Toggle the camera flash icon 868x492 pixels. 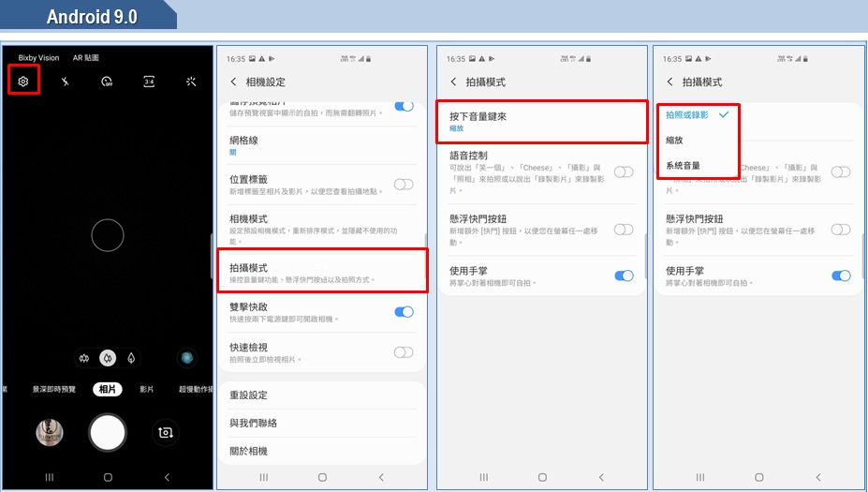[x=65, y=82]
